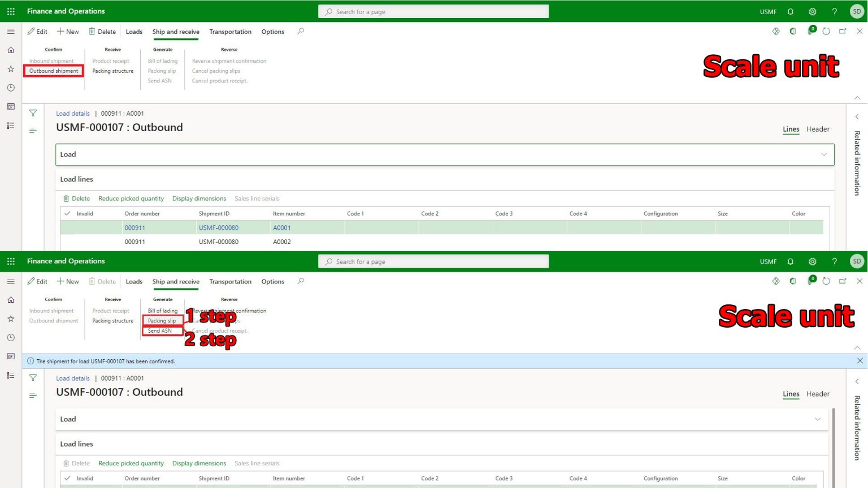Screen dimensions: 868x488
Task: Open order number 000911 link in selected row
Action: [135, 228]
